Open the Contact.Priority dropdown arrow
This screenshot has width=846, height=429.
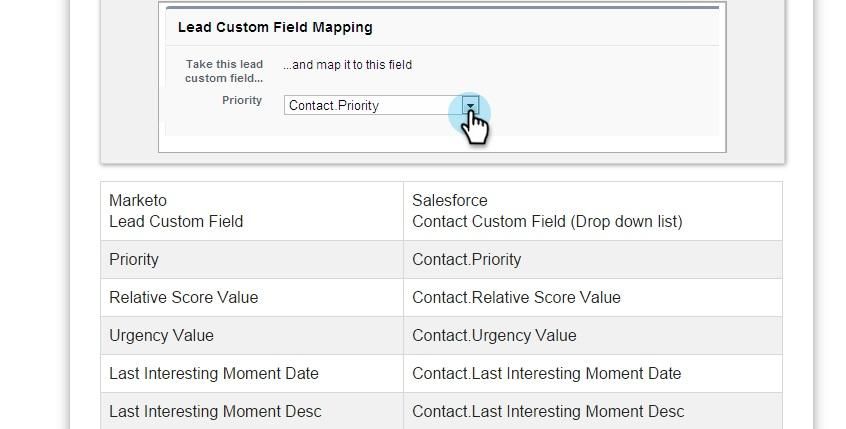(471, 105)
